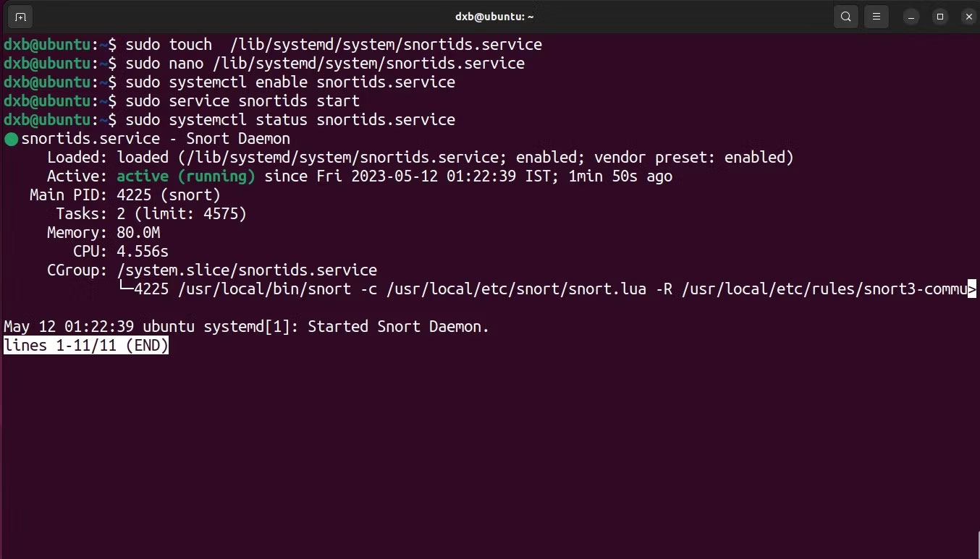980x559 pixels.
Task: Close the terminal window
Action: coord(968,17)
